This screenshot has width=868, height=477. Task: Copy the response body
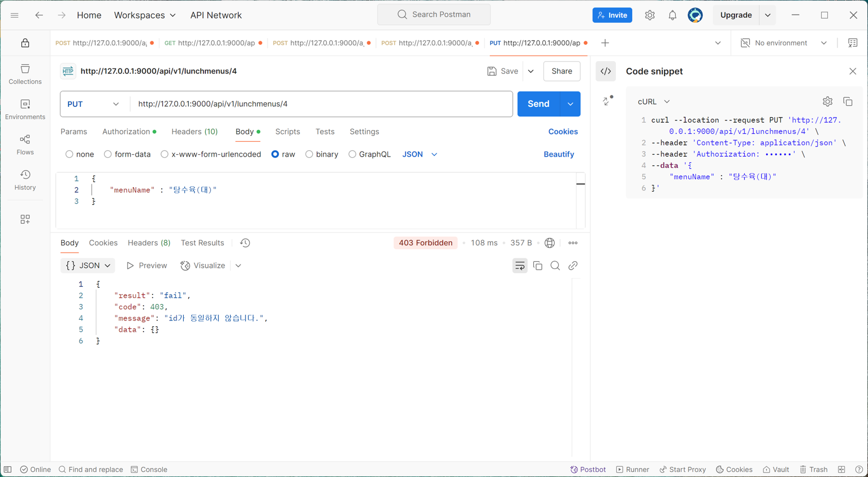coord(538,266)
